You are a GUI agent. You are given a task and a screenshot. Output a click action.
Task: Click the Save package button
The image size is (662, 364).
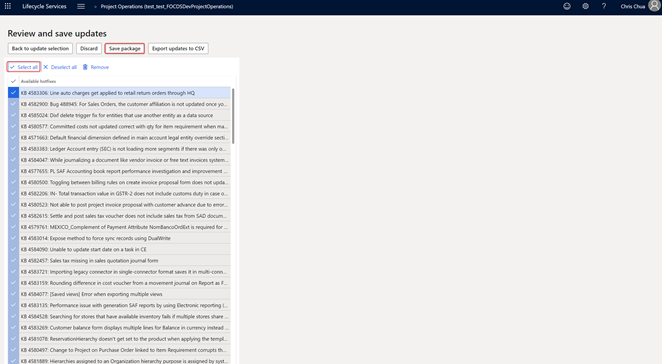click(x=125, y=49)
